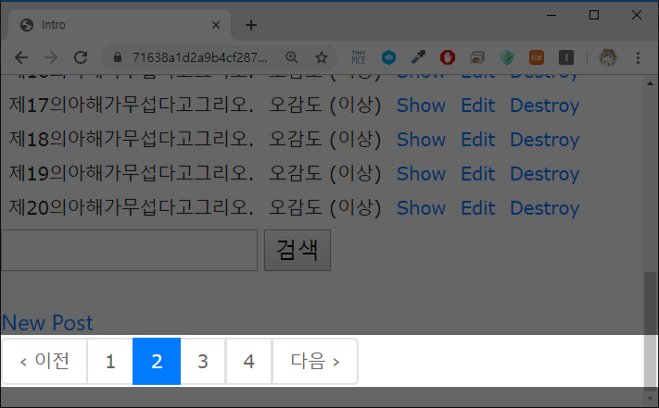
Task: Click the browser forward arrow
Action: coord(51,58)
